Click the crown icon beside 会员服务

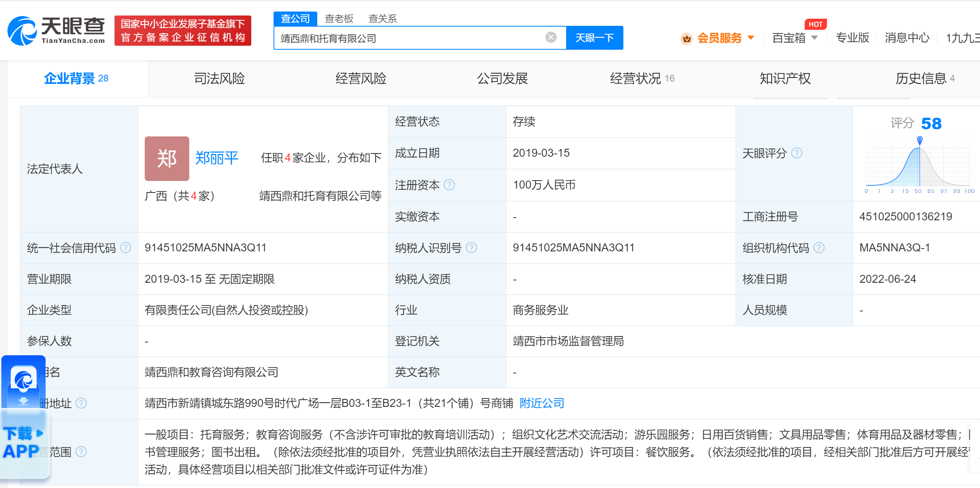pyautogui.click(x=687, y=38)
